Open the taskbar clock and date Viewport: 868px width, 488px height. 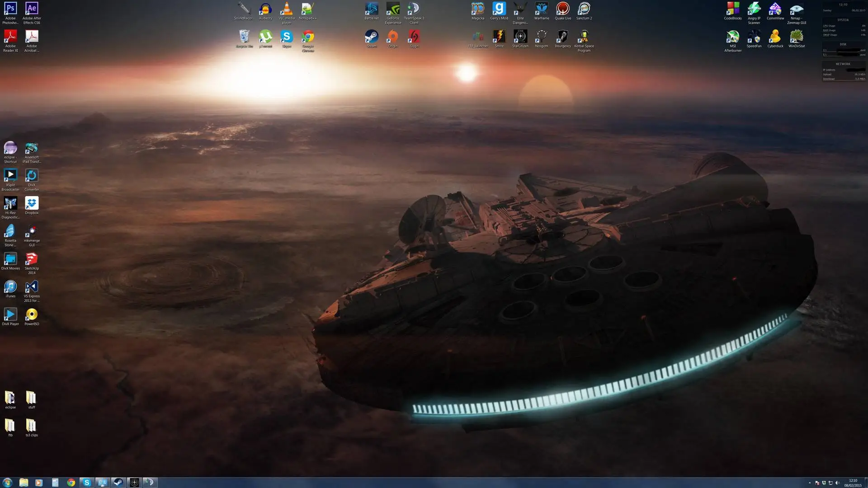coord(853,483)
